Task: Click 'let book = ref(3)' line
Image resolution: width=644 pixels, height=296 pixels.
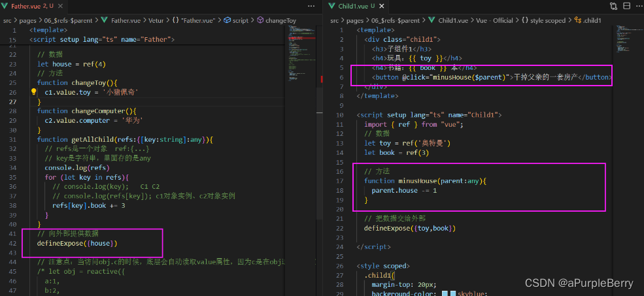Action: (x=396, y=153)
